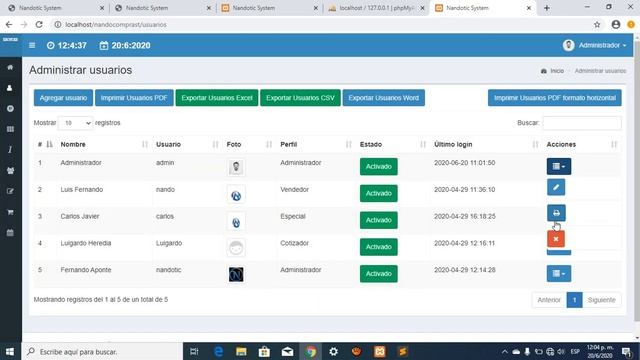This screenshot has width=640, height=360.
Task: Open Chrome profile account icon
Action: tap(616, 24)
